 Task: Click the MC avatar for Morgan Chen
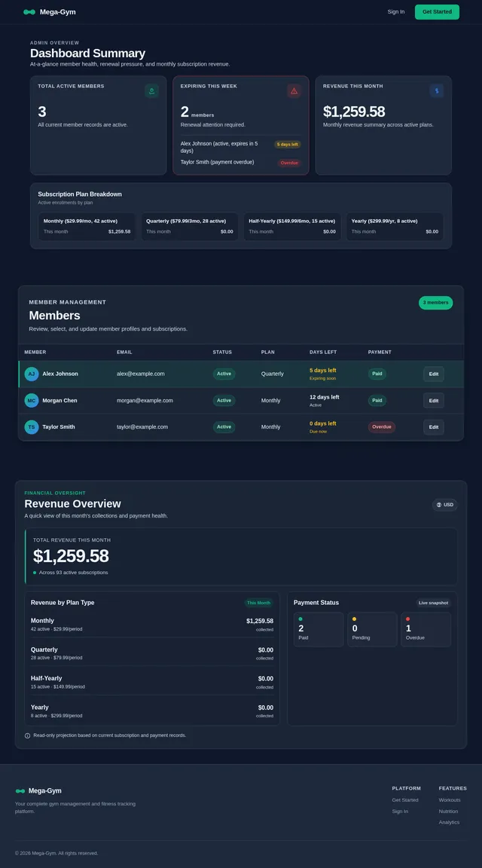32,400
